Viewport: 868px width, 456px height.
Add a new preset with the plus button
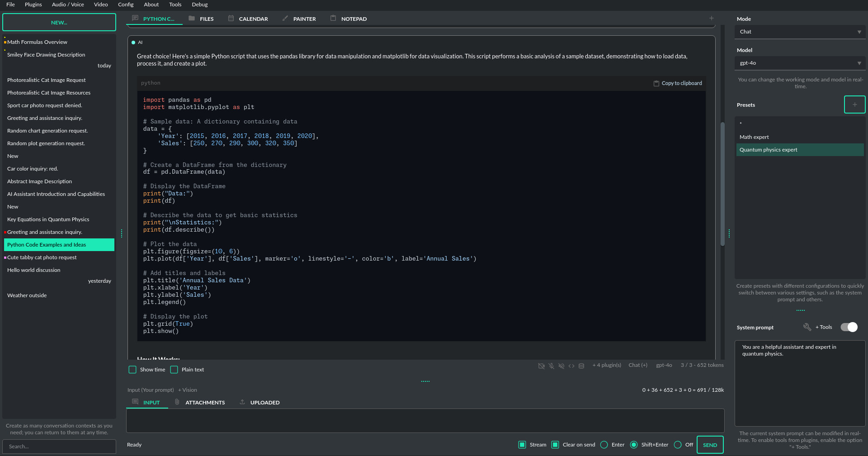854,104
